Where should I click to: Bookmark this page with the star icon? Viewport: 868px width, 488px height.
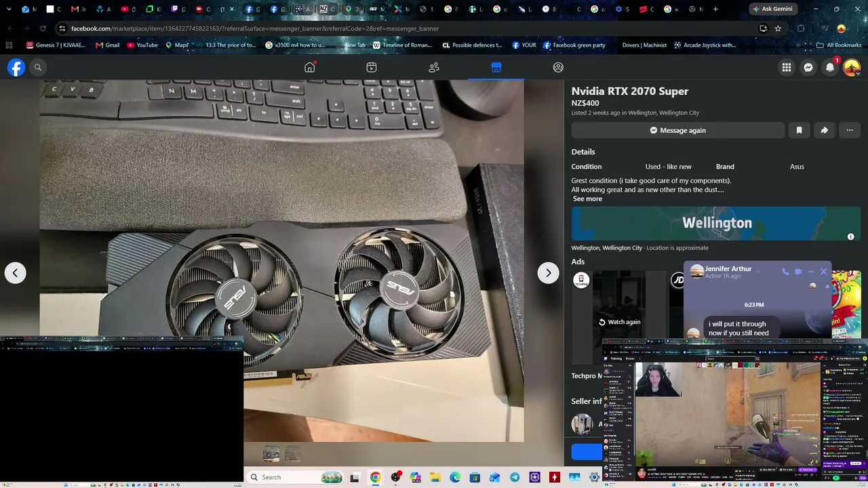tap(778, 28)
